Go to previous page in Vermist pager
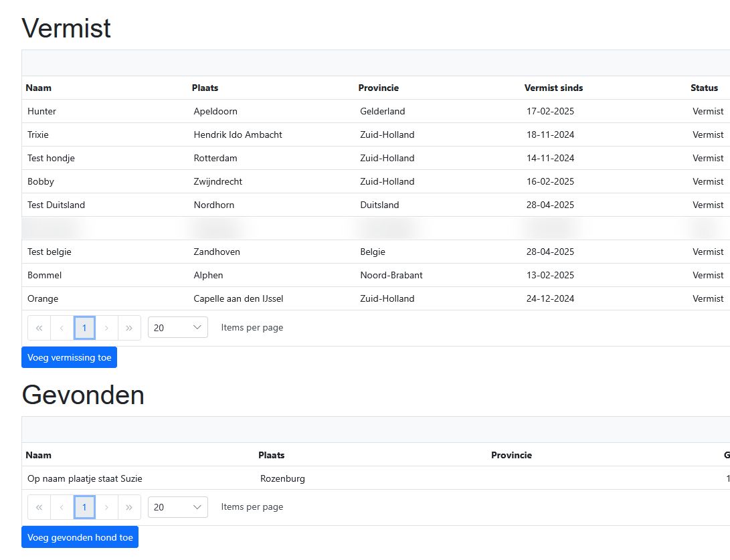This screenshot has width=730, height=560. click(62, 329)
